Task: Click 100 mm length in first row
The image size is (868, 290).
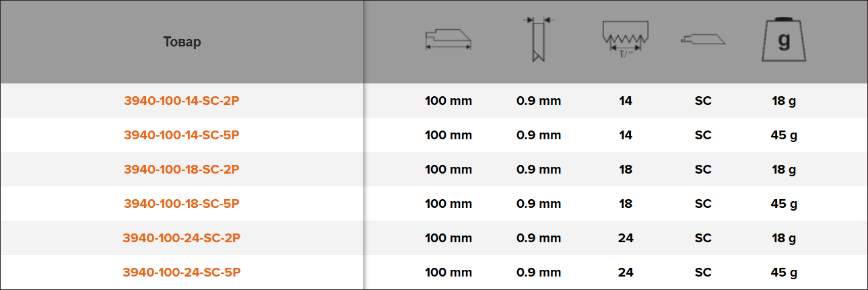Action: click(x=448, y=101)
